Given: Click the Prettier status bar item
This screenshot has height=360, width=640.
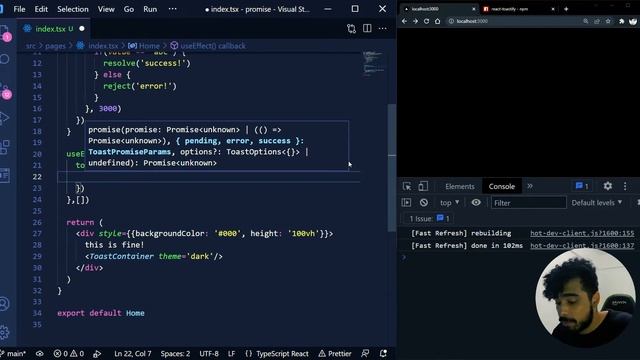Looking at the screenshot, I should pyautogui.click(x=335, y=353).
